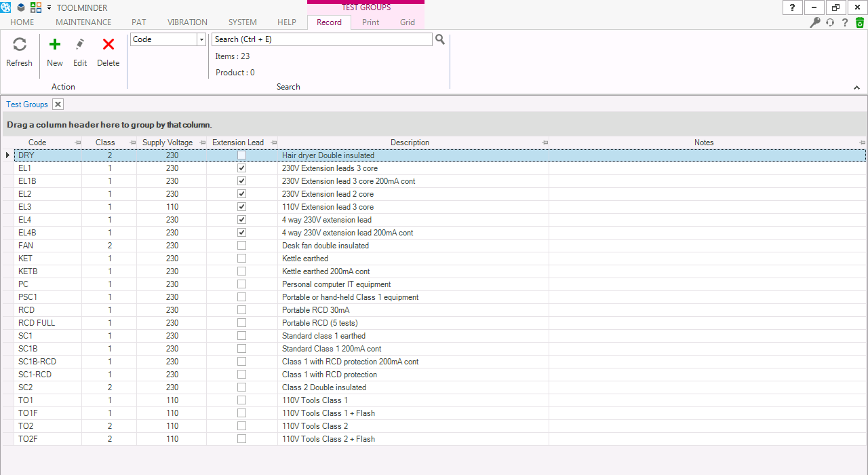Click the pin icon on Code column header
Screen dimensions: 868x475
click(x=77, y=142)
